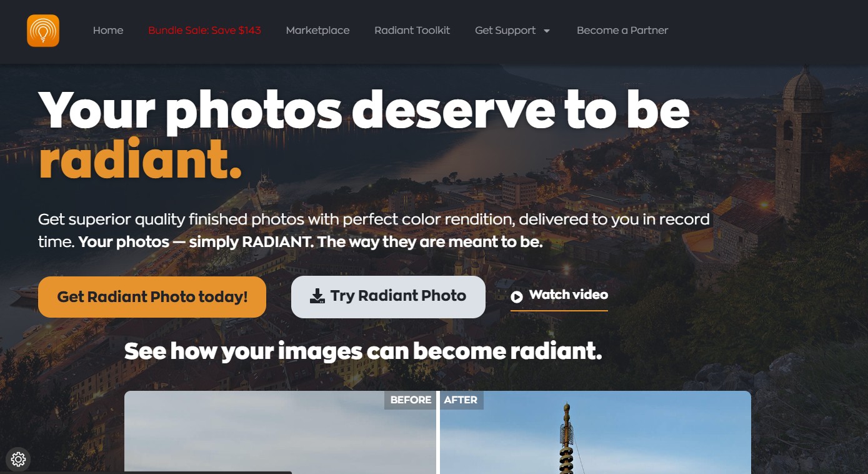Click the orange Radiant lightbulb logo

[43, 31]
